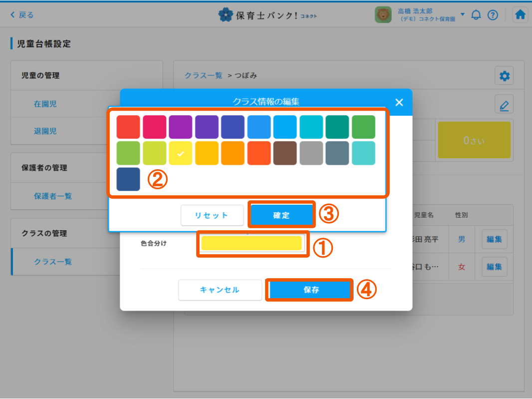
Task: Select the red color swatch
Action: click(128, 127)
